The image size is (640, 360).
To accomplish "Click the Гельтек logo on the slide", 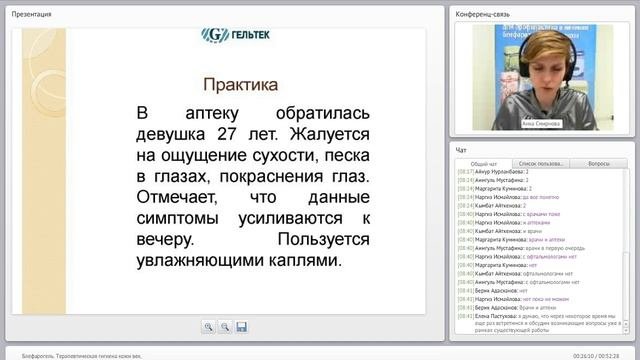I will 236,35.
